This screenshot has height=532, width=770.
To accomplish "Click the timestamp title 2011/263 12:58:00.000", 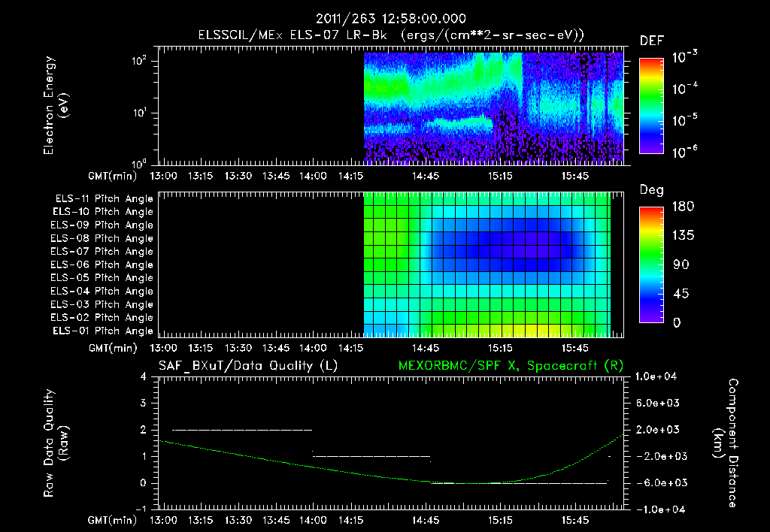I will (x=390, y=19).
